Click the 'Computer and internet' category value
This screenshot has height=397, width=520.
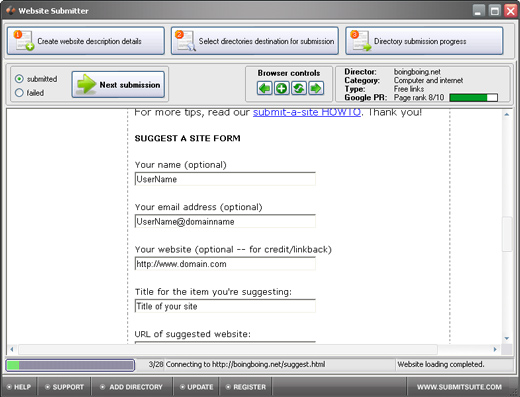point(428,80)
